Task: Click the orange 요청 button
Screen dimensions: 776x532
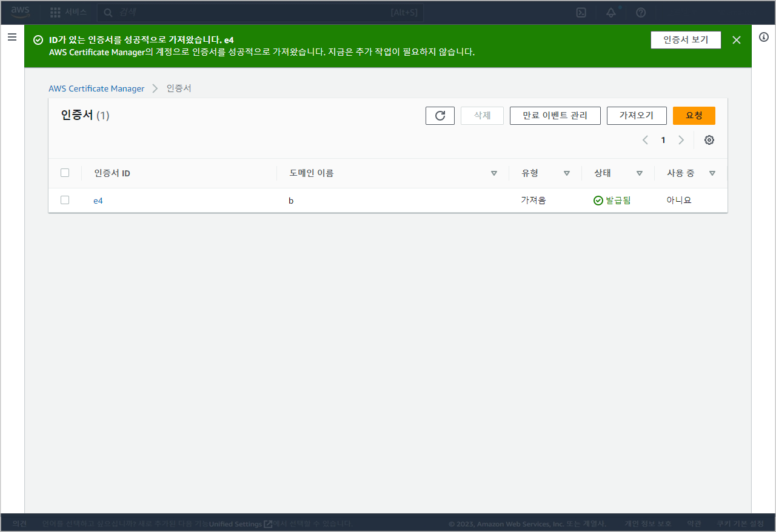Action: pyautogui.click(x=694, y=116)
